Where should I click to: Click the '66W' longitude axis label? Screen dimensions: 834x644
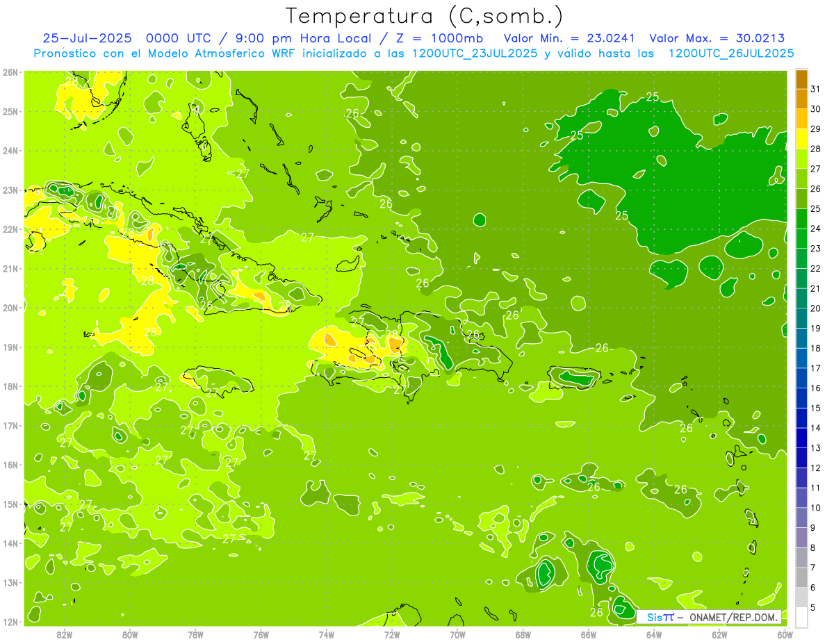pyautogui.click(x=589, y=634)
